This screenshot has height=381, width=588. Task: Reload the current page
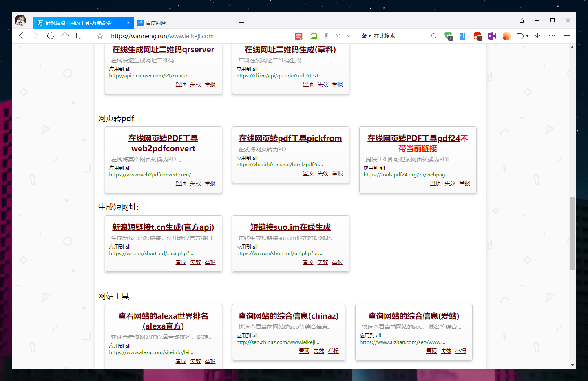click(51, 36)
